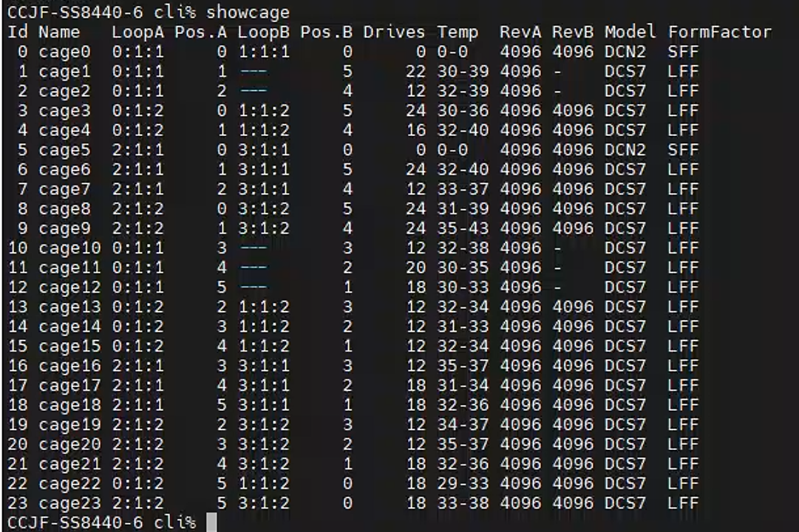Image resolution: width=799 pixels, height=532 pixels.
Task: Click temperature 29-33 in cage22 row
Action: coord(463,483)
